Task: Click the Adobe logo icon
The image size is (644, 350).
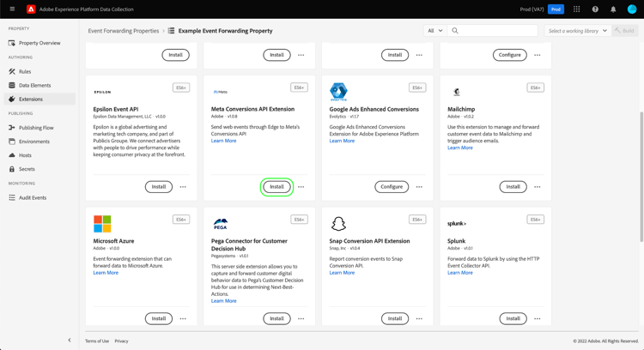Action: click(31, 9)
